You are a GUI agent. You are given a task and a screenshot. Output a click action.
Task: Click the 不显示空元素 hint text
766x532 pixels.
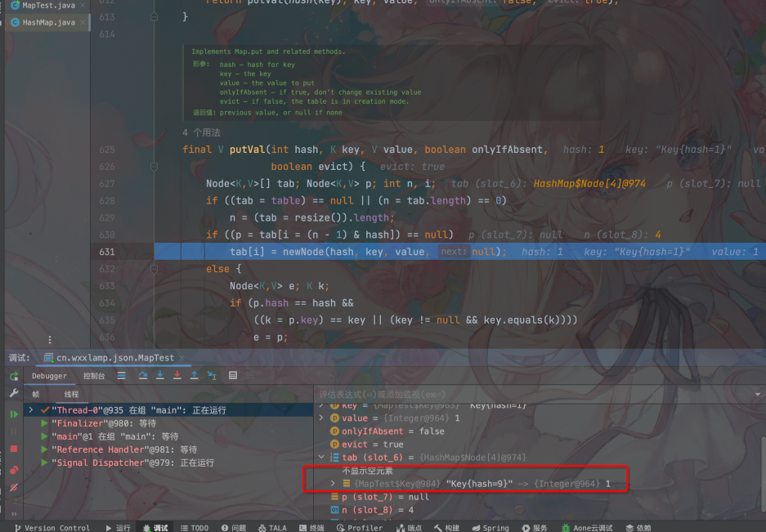[x=367, y=471]
